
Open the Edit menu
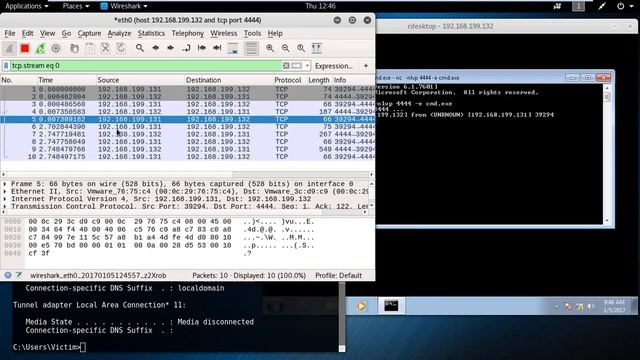pos(27,33)
